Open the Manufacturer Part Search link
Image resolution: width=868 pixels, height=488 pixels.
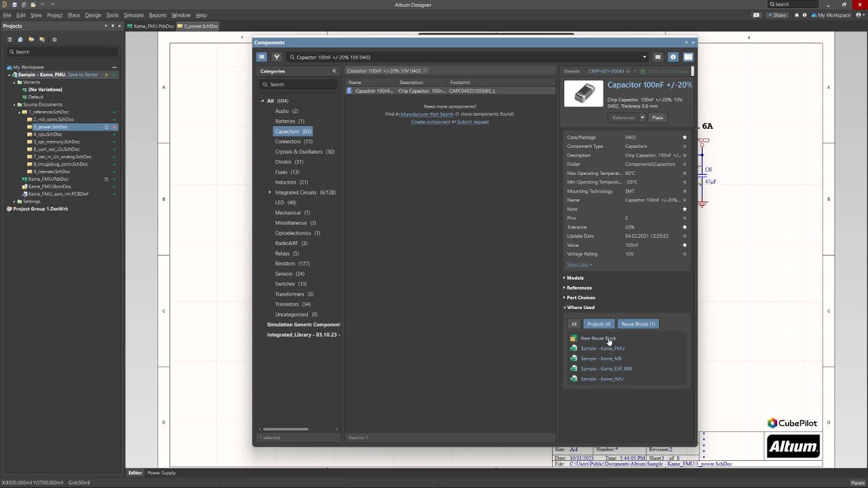(427, 114)
